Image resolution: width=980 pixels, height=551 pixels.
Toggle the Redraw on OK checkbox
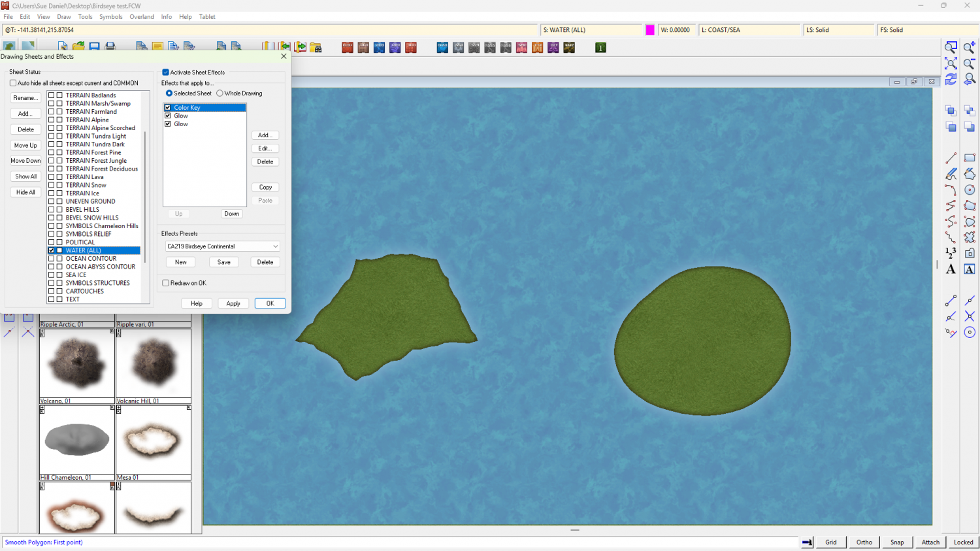click(x=166, y=283)
